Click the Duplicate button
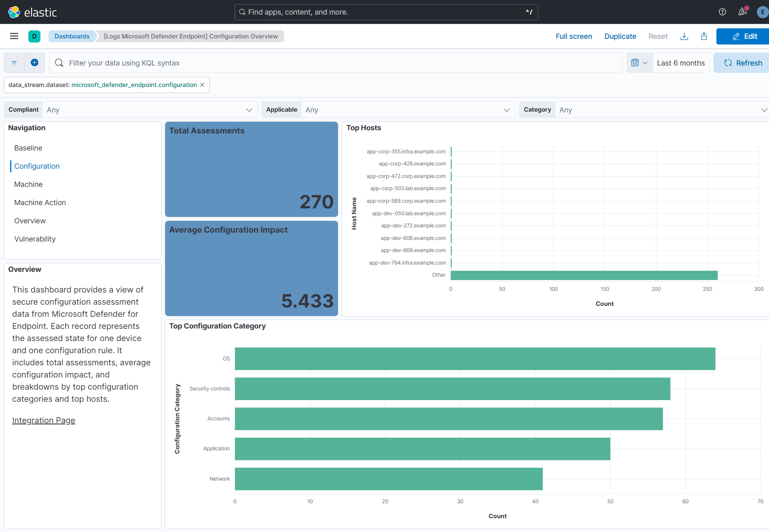This screenshot has width=769, height=532. pos(620,36)
